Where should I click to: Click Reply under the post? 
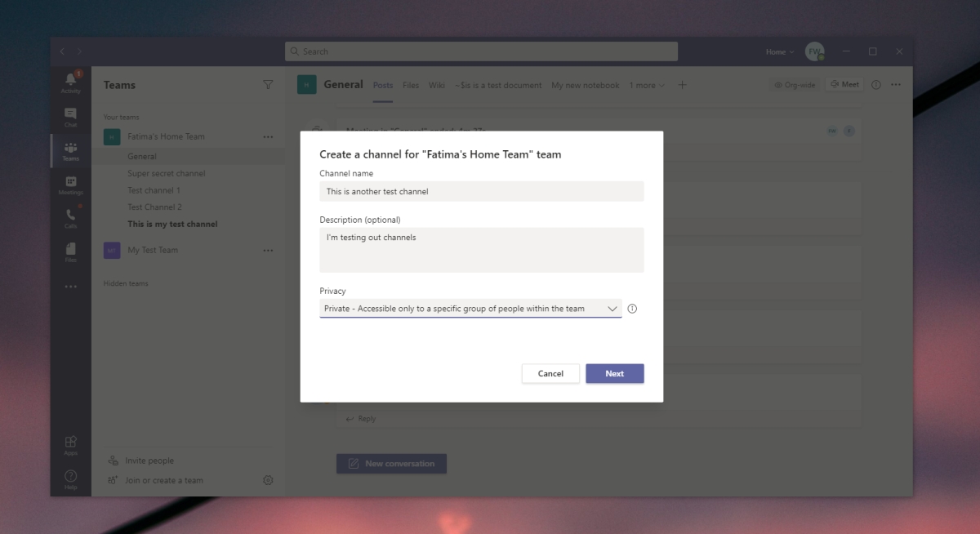click(361, 419)
